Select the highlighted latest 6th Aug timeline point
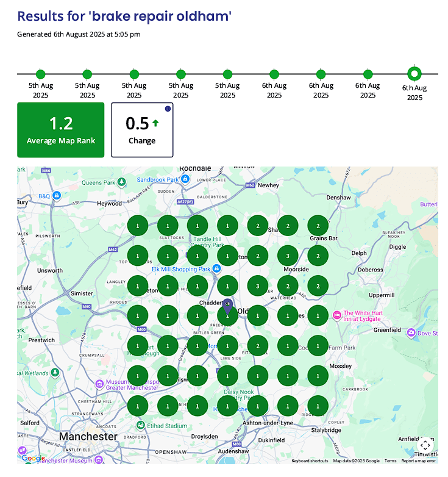Image resolution: width=448 pixels, height=477 pixels. coord(414,74)
